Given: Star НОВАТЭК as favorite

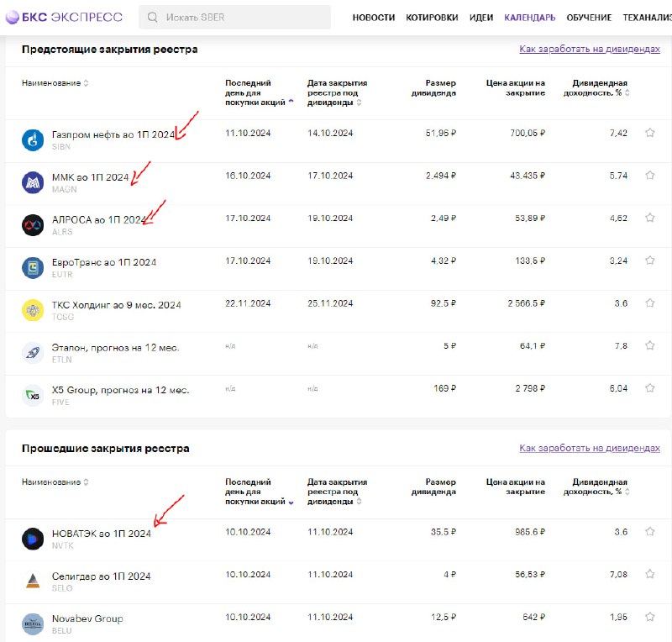Looking at the screenshot, I should coord(649,531).
